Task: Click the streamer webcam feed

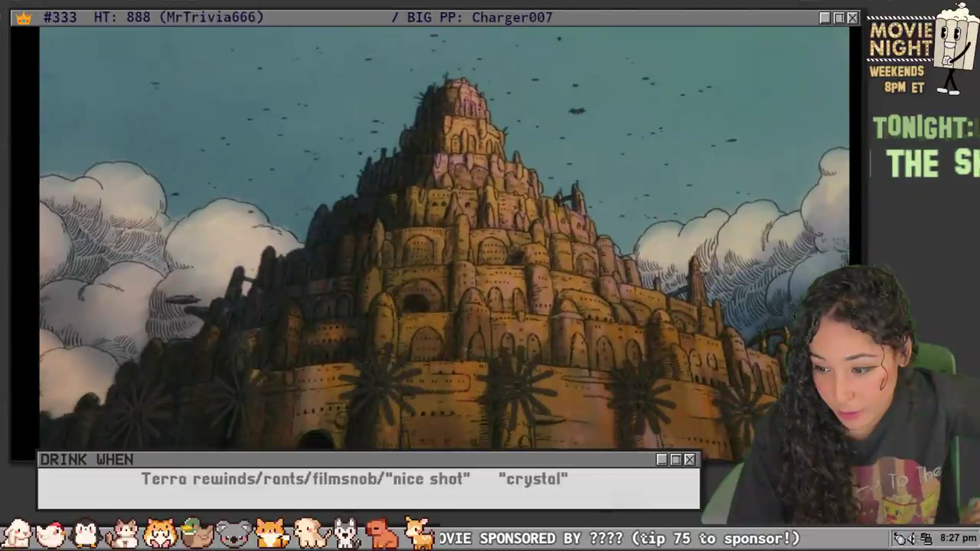Action: pyautogui.click(x=842, y=395)
